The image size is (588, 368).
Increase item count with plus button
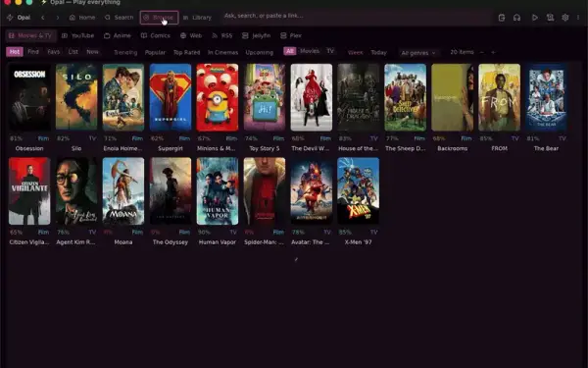pyautogui.click(x=493, y=52)
